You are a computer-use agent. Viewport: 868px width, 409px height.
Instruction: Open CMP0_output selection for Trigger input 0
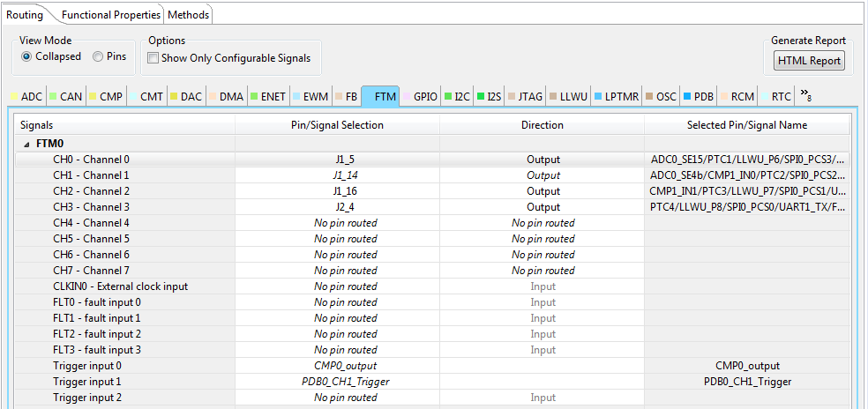point(337,366)
